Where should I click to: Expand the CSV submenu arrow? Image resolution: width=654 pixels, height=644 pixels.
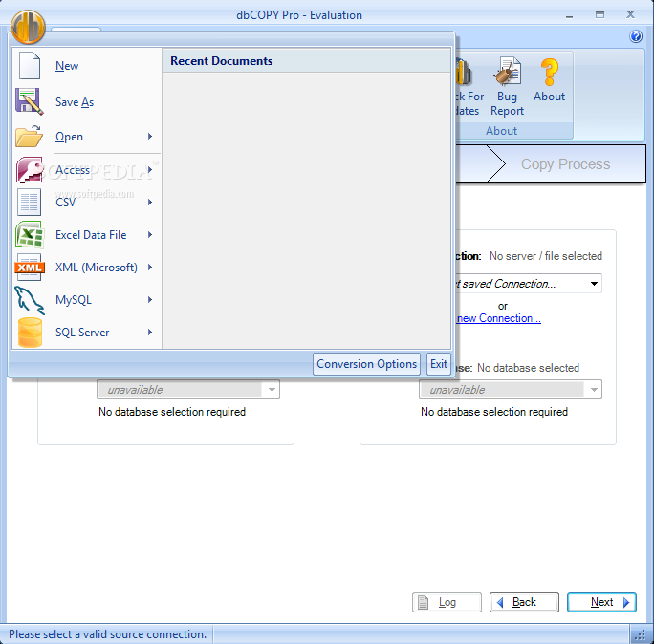[150, 203]
